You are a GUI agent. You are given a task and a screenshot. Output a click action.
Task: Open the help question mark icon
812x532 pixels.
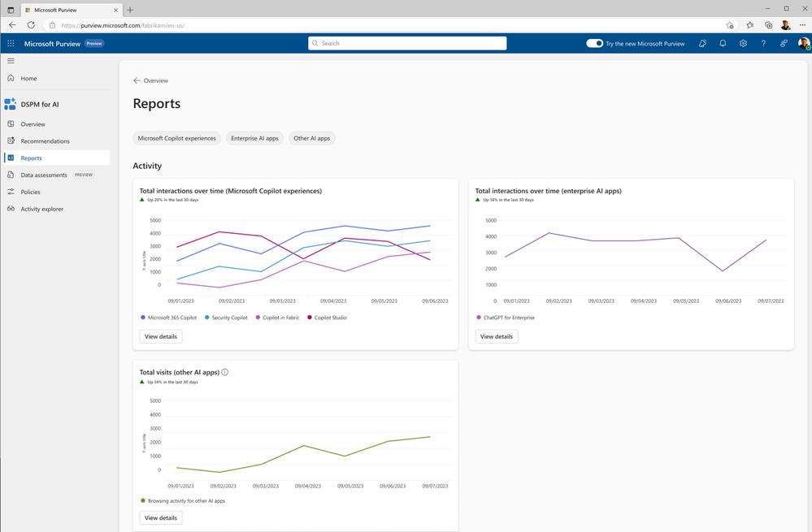click(763, 44)
